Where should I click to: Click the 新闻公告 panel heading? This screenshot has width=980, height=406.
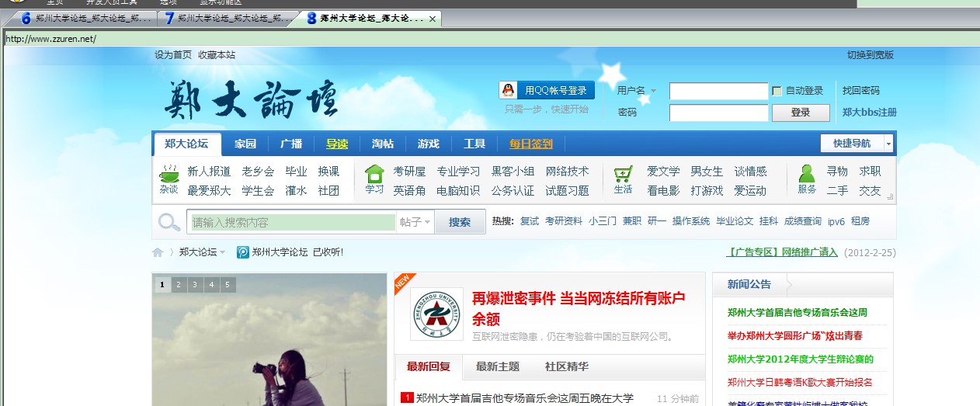pyautogui.click(x=749, y=285)
